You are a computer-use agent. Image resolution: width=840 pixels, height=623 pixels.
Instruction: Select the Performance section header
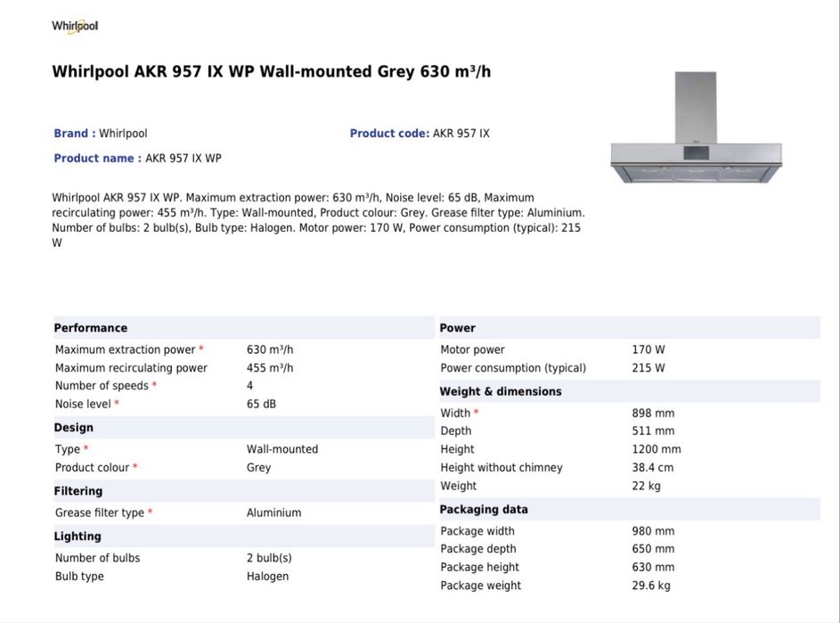click(90, 328)
